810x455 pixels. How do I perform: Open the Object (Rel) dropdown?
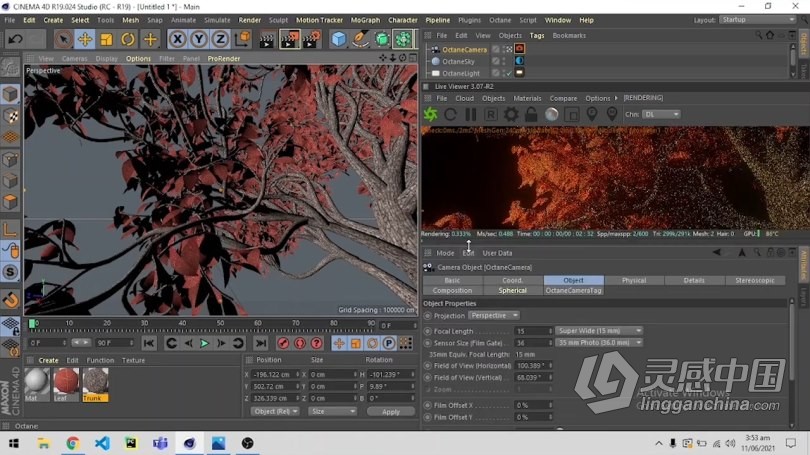pyautogui.click(x=275, y=412)
